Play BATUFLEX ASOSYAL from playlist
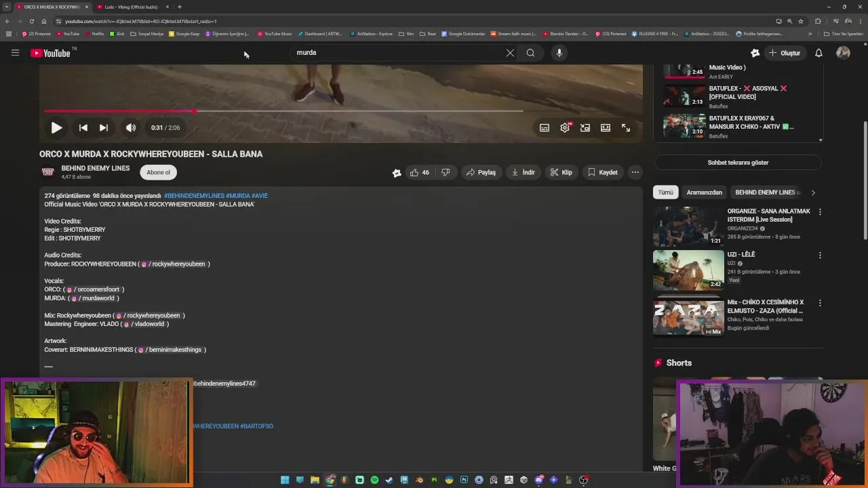Screen dimensions: 868x488 point(739,97)
